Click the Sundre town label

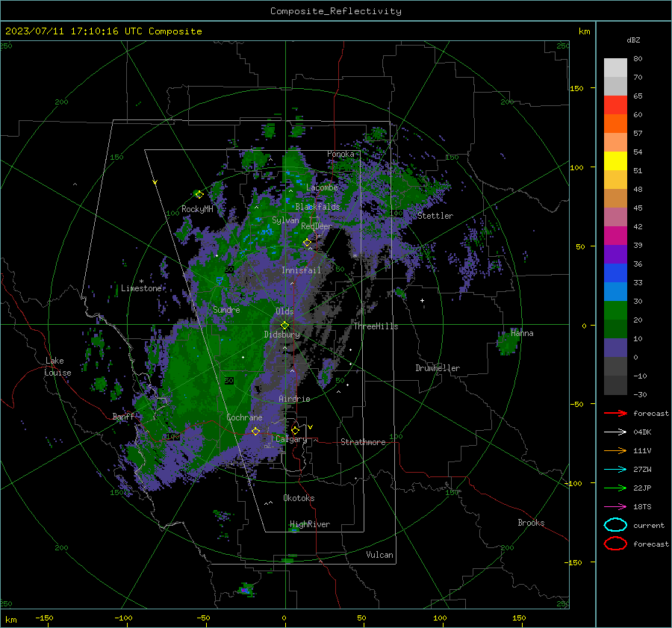[226, 309]
